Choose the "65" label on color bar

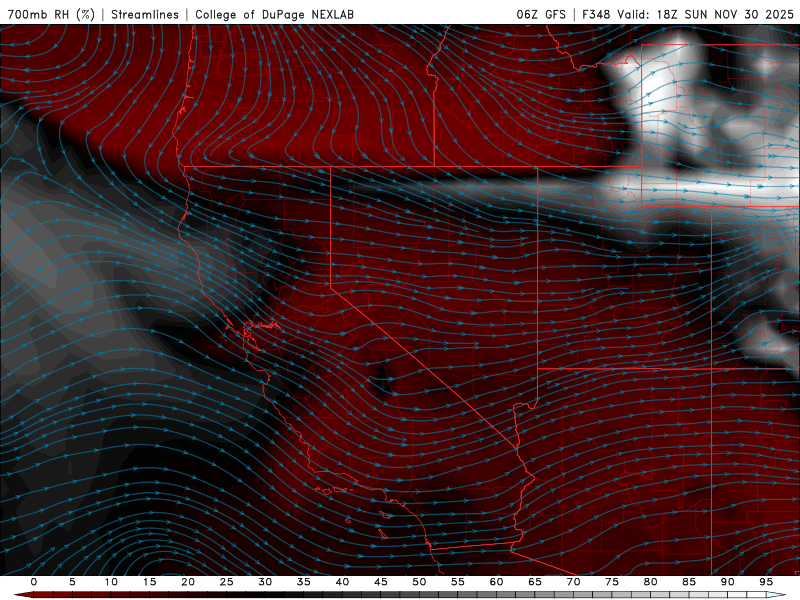pos(535,582)
